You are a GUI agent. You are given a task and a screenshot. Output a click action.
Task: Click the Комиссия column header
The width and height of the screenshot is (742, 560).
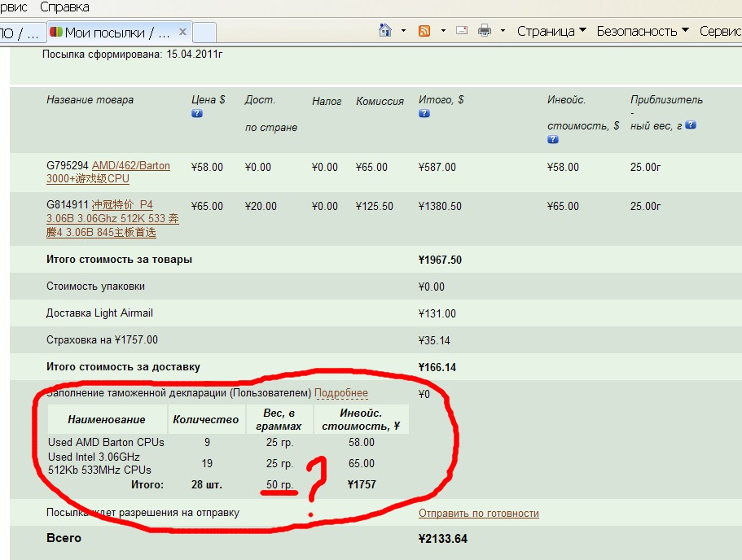[380, 101]
